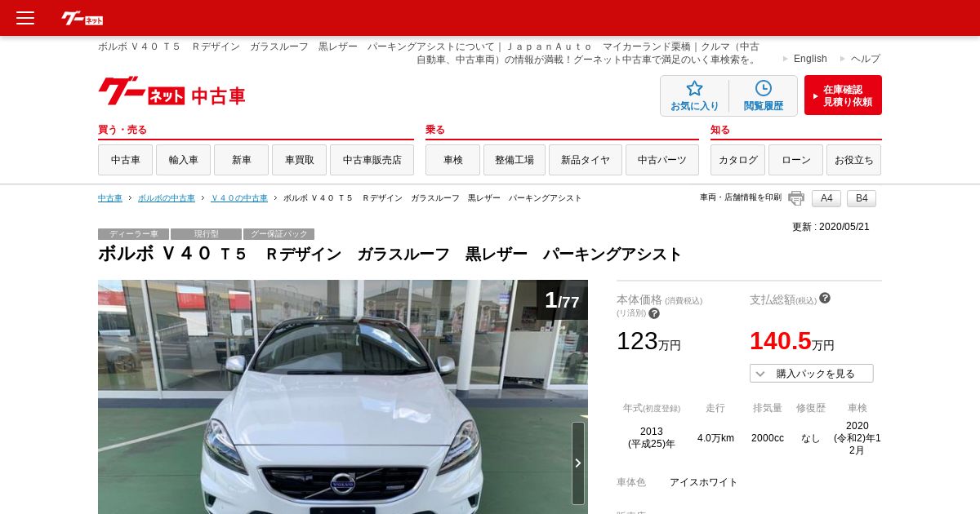
Task: Print in B4 format
Action: [x=862, y=198]
